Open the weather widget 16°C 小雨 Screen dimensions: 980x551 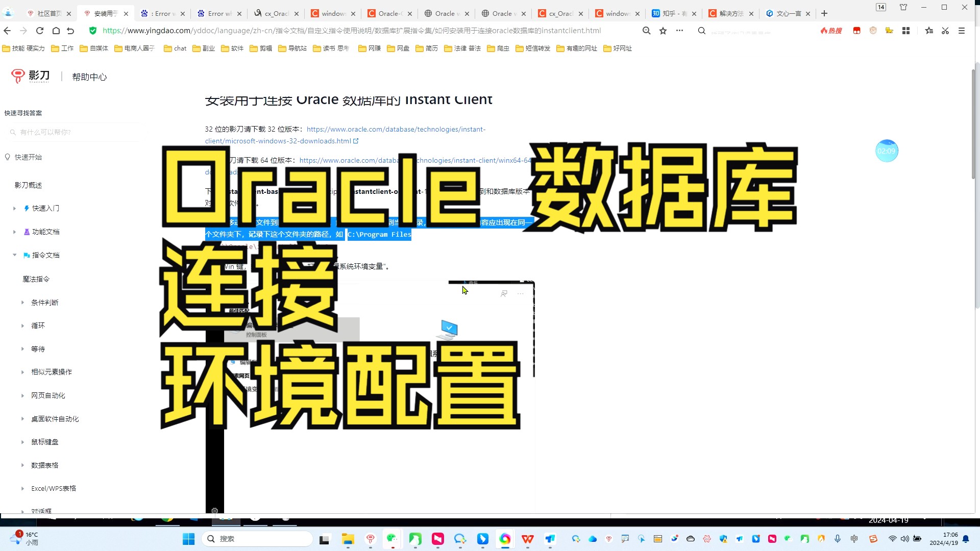[24, 539]
